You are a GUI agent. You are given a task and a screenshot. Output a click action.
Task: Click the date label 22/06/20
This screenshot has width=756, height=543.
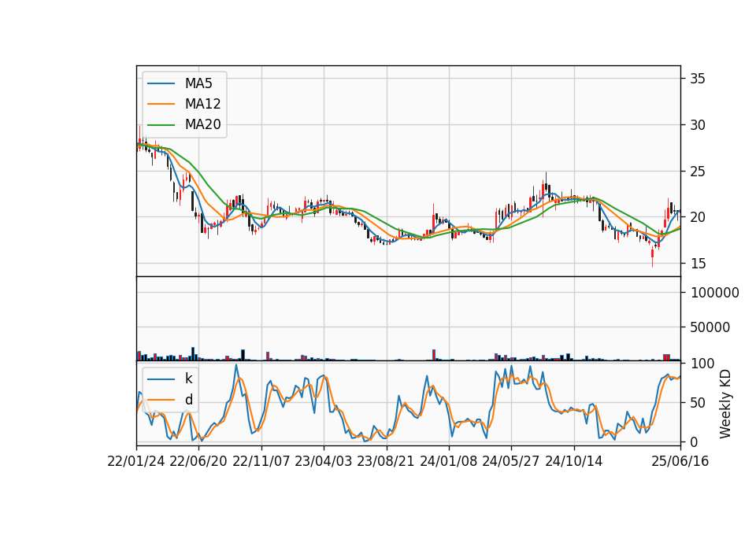(198, 461)
